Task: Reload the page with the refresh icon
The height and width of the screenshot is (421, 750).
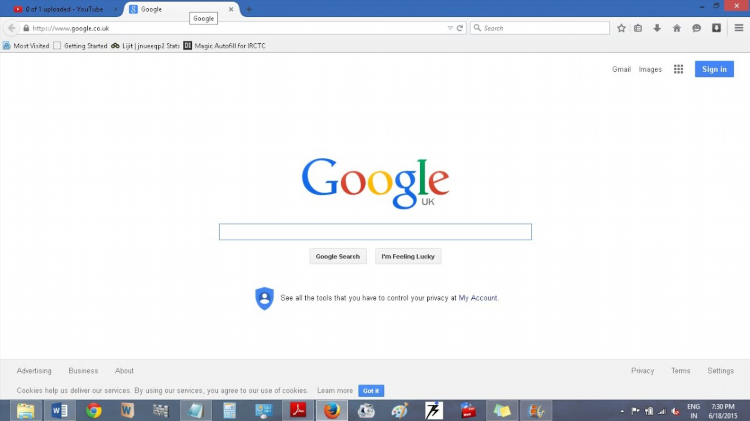Action: click(460, 28)
